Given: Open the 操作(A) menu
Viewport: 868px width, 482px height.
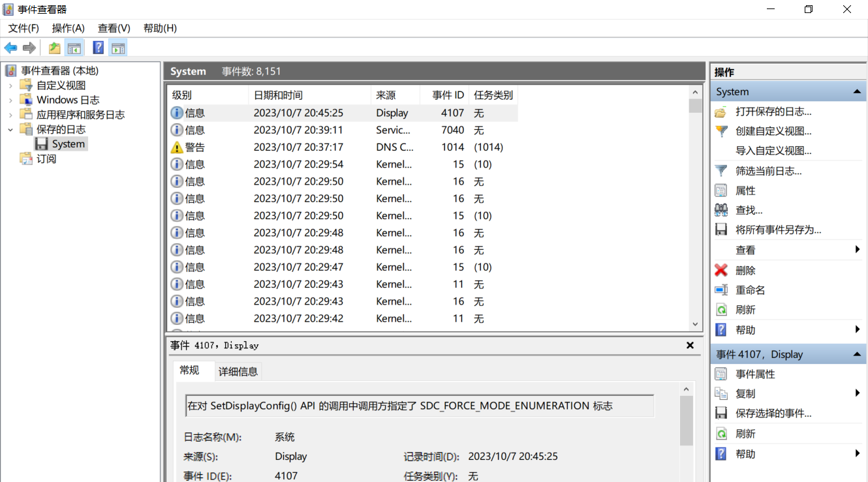Looking at the screenshot, I should tap(69, 28).
